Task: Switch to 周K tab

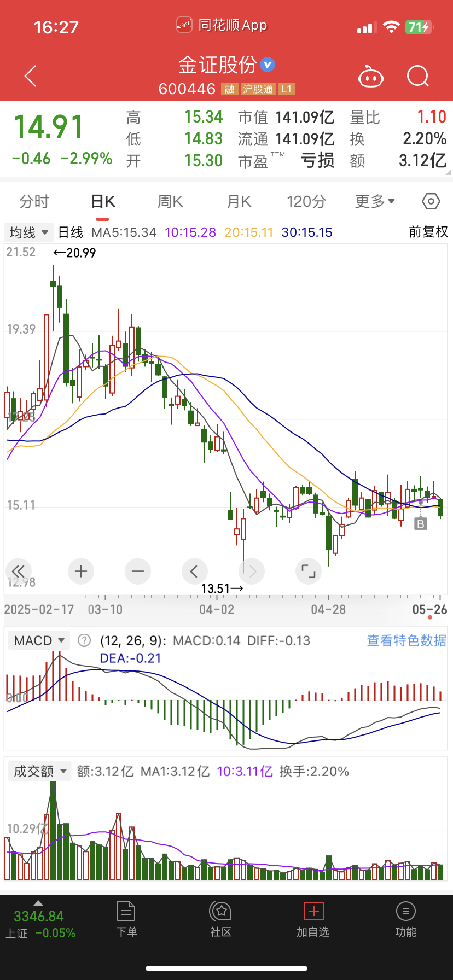Action: pyautogui.click(x=170, y=202)
